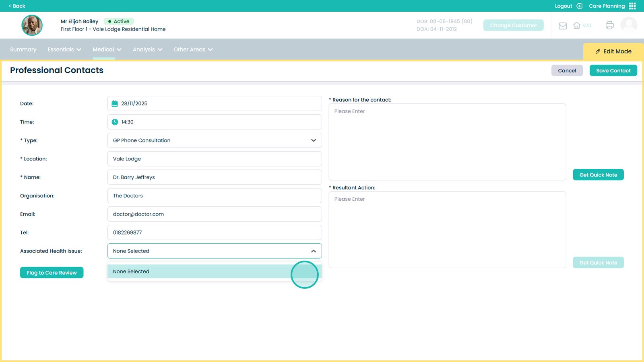
Task: Expand the Essentials menu
Action: coord(64,49)
